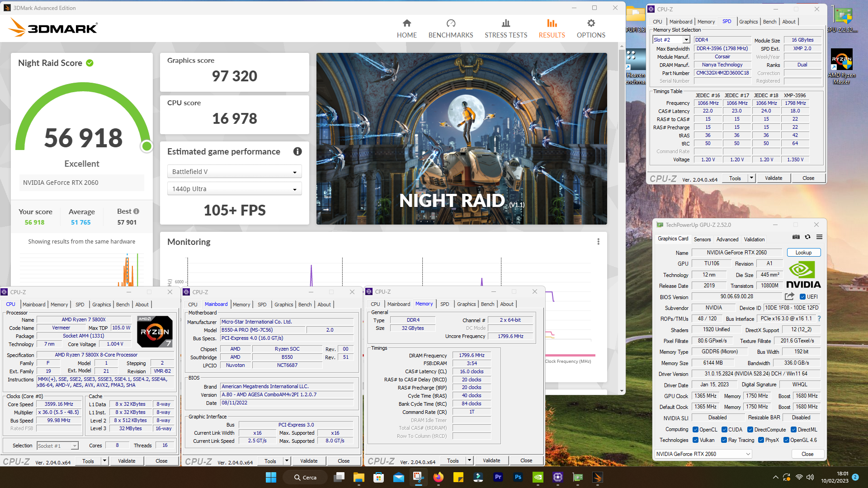Viewport: 868px width, 488px height.
Task: Open the AMD Ryzen Master desktop shortcut
Action: click(x=841, y=66)
